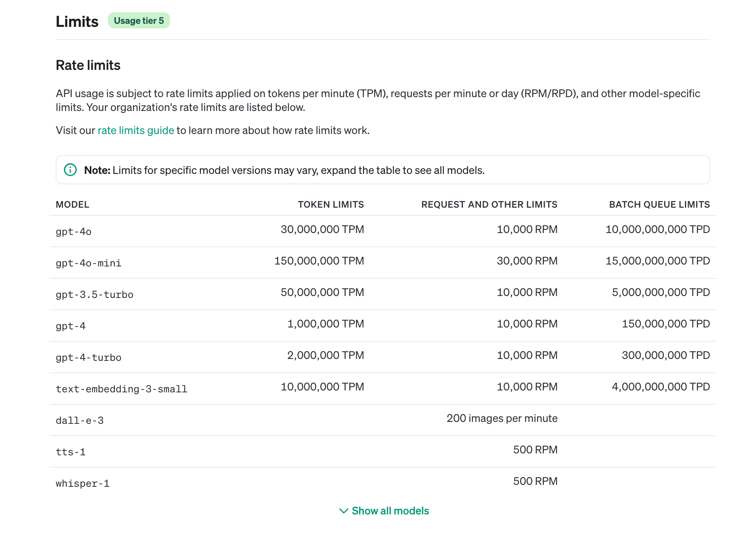Click the 150,000,000 TPM token limit
756x539 pixels.
coord(319,261)
